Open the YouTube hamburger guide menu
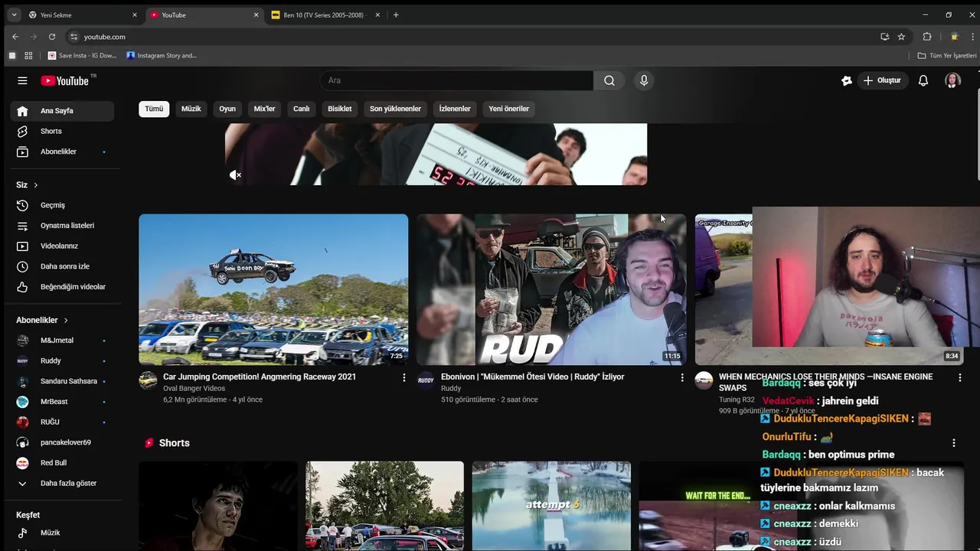Image resolution: width=980 pixels, height=551 pixels. [22, 80]
